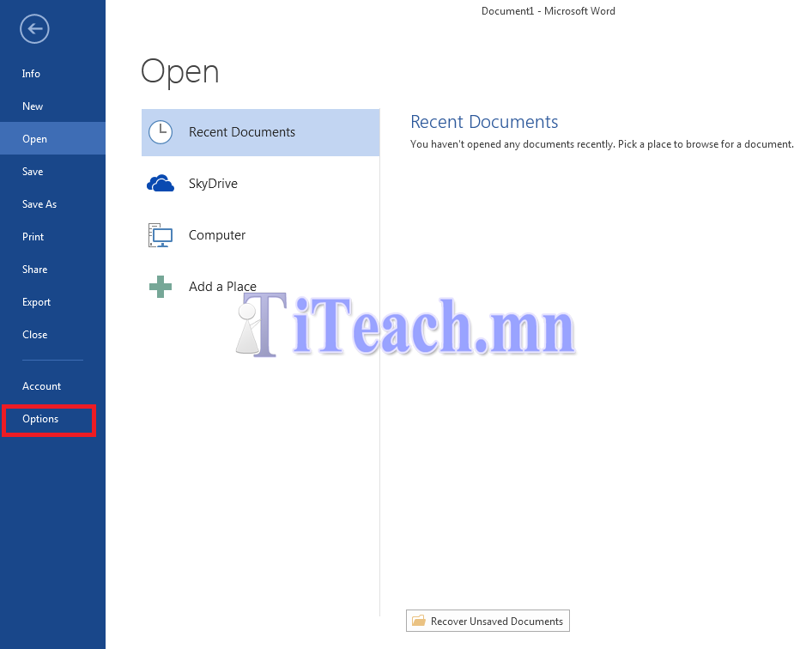Go to the Export page
The image size is (812, 649).
(x=37, y=302)
